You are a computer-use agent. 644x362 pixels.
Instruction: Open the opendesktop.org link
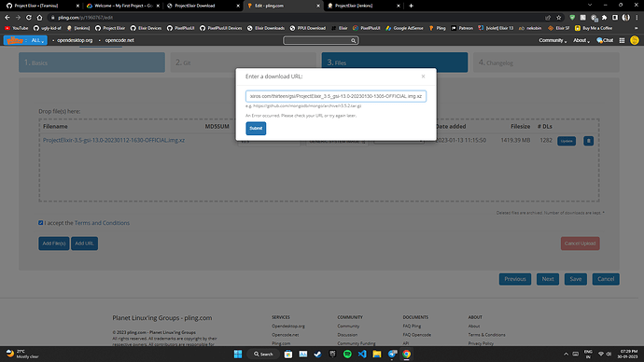(x=75, y=40)
